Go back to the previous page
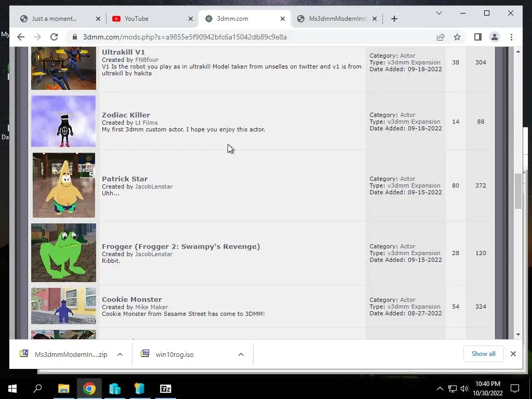This screenshot has width=532, height=399. coord(21,37)
